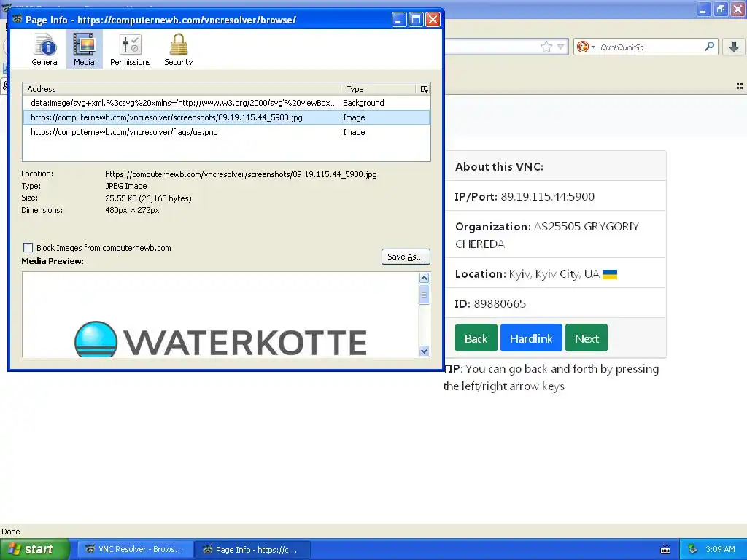Image resolution: width=747 pixels, height=560 pixels.
Task: Click the Size value 25.55 KB
Action: (x=148, y=198)
